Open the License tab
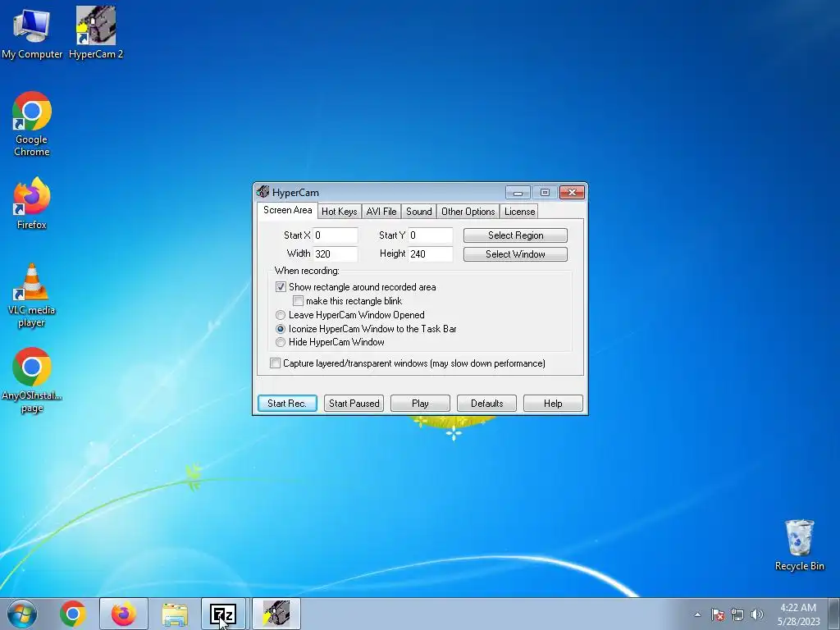 point(519,212)
